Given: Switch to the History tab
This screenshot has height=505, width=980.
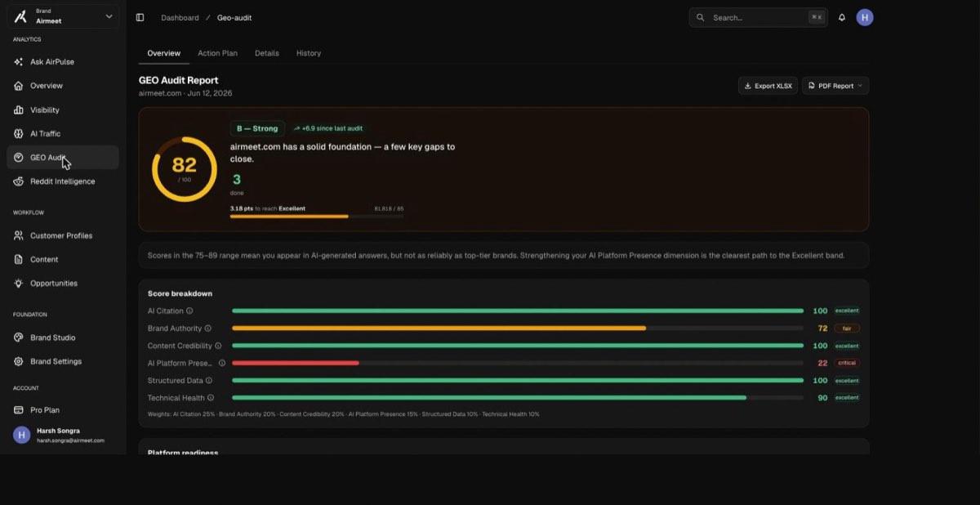Looking at the screenshot, I should coord(309,53).
